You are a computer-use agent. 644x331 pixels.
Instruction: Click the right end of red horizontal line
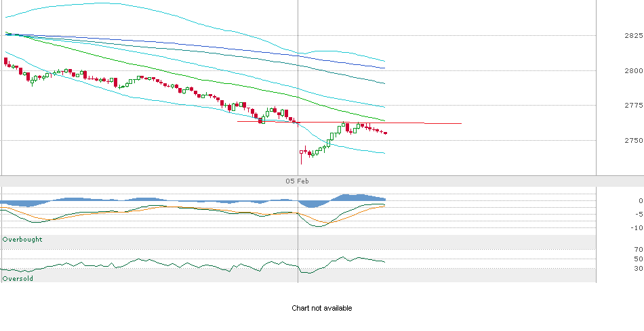click(461, 123)
